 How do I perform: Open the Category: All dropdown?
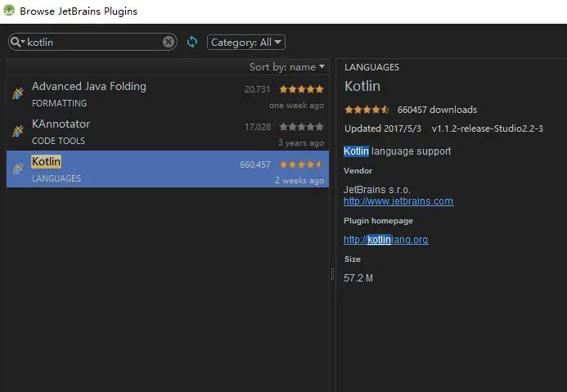click(x=246, y=43)
